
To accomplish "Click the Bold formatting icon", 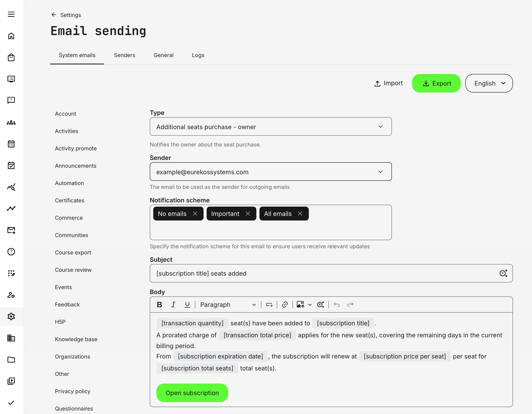I will (160, 305).
